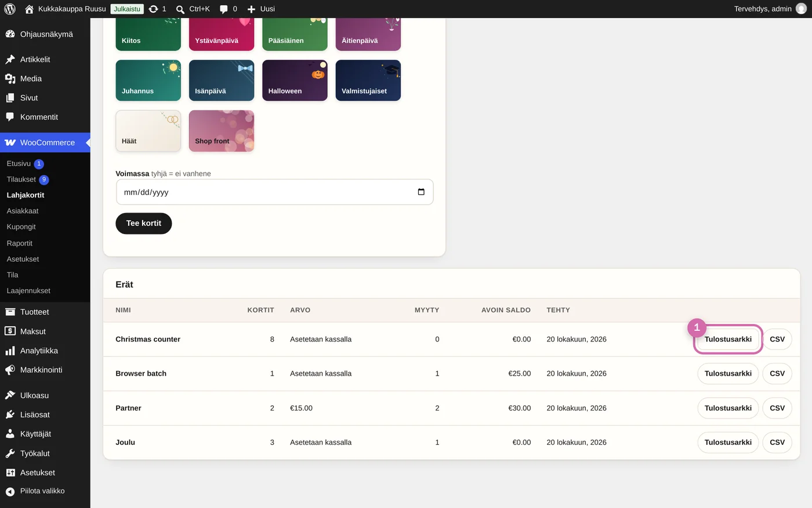
Task: Click the WordPress logo icon
Action: click(x=10, y=9)
